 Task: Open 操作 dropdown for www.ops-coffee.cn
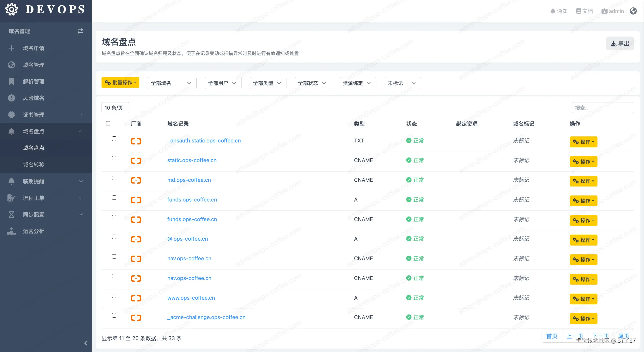583,299
